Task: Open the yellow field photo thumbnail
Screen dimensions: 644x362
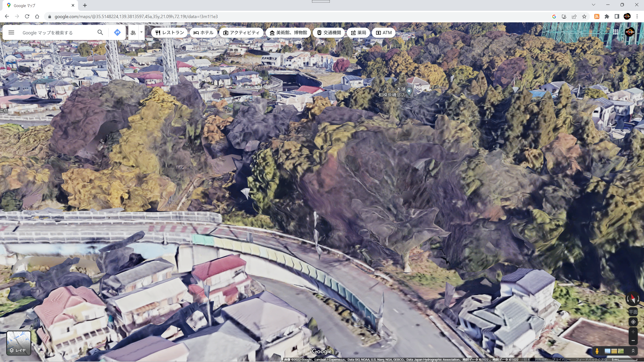Action: pos(614,351)
